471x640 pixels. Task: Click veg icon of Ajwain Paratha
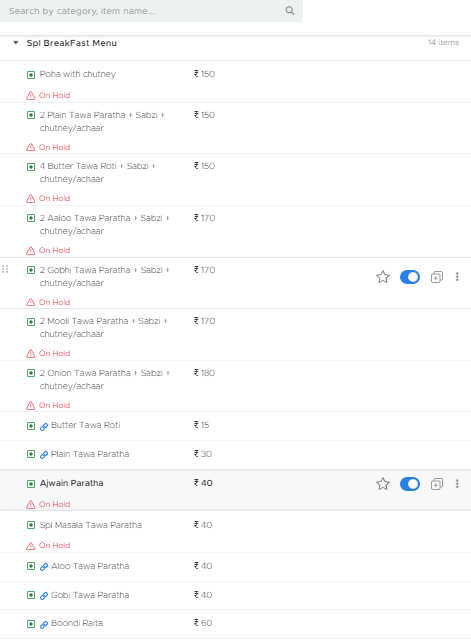click(31, 484)
